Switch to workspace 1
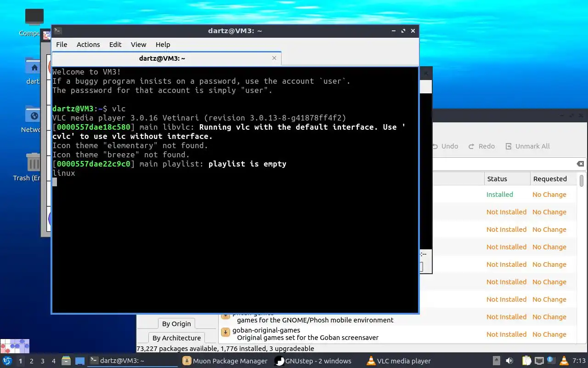The width and height of the screenshot is (588, 368). click(x=20, y=361)
